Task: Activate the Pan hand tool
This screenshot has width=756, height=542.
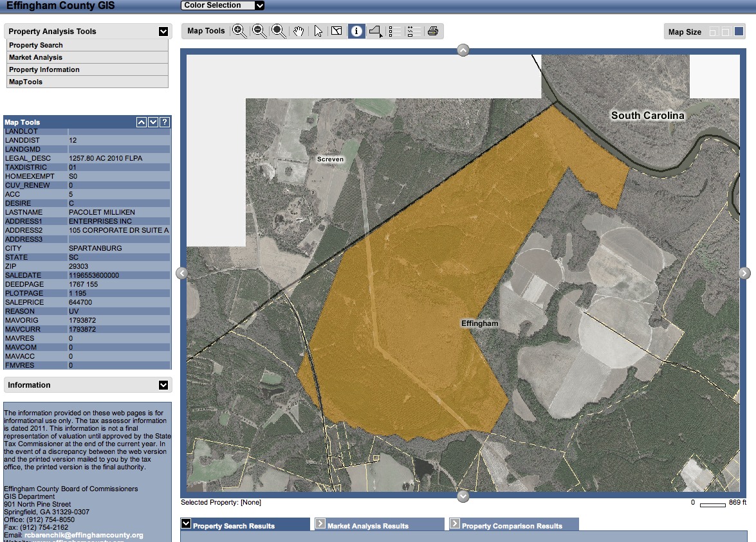Action: 299,32
